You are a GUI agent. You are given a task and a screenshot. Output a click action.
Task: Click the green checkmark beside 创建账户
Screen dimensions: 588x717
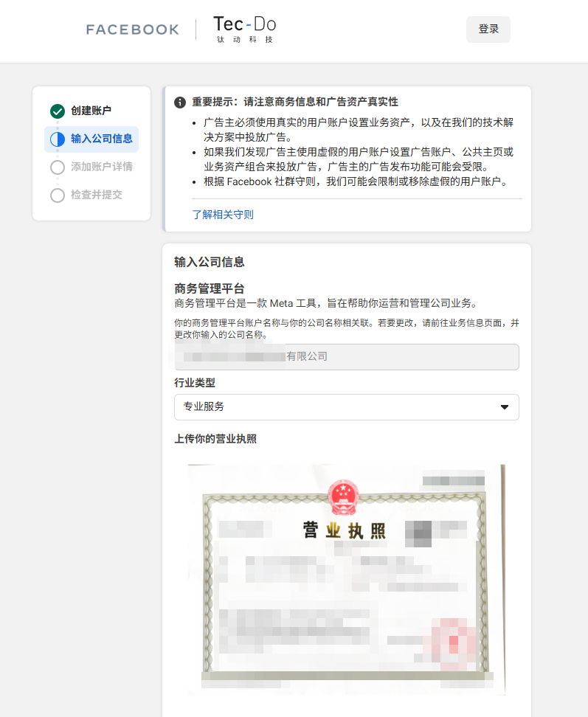click(58, 111)
